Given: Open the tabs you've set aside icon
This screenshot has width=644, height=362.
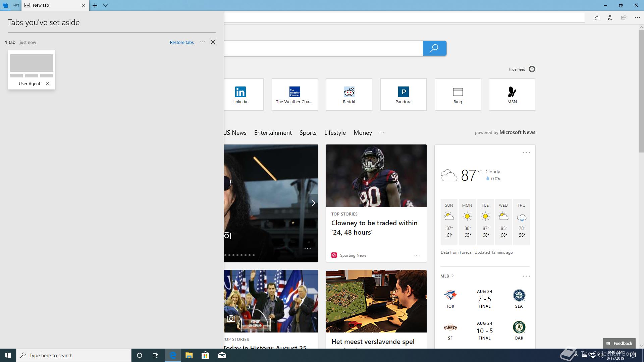Looking at the screenshot, I should pos(5,5).
